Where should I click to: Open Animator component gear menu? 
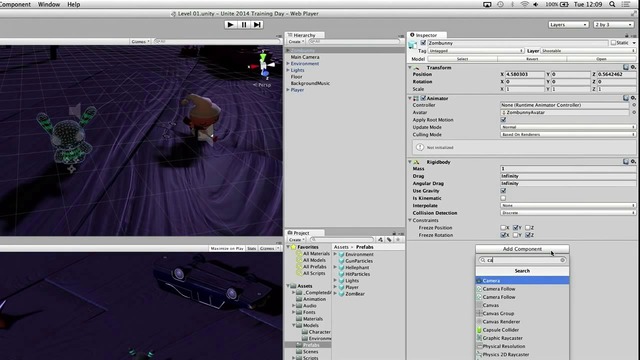tap(633, 98)
